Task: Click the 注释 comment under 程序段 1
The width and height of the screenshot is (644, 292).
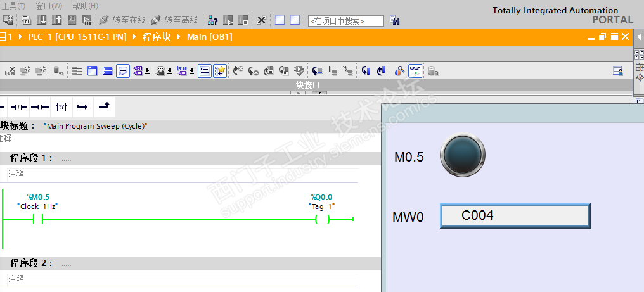Action: point(16,174)
